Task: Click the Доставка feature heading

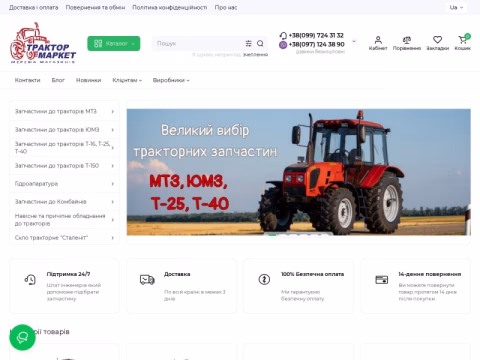Action: pos(177,274)
